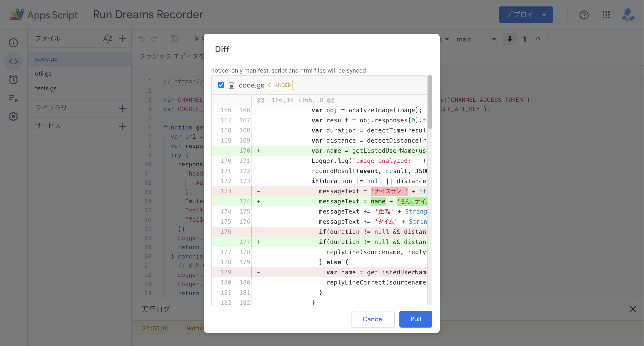Click the diff dialog vertical scrollbar

(430, 103)
